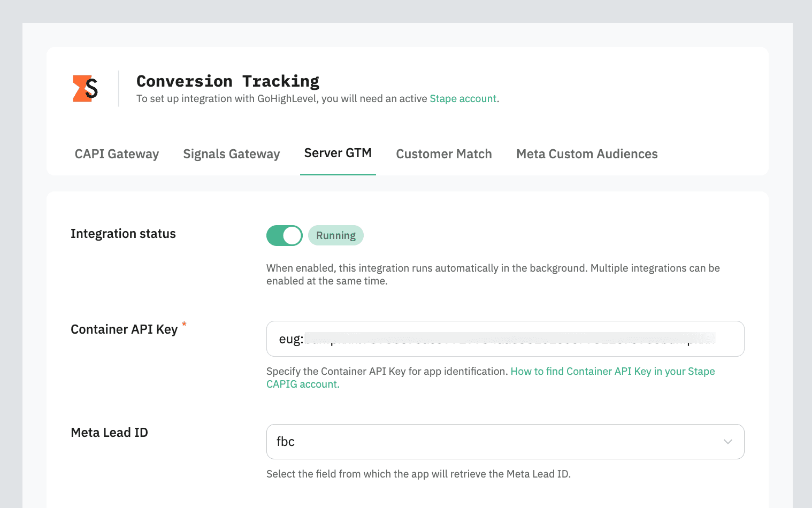Switch to the CAPI Gateway tab
Image resolution: width=812 pixels, height=508 pixels.
point(117,154)
